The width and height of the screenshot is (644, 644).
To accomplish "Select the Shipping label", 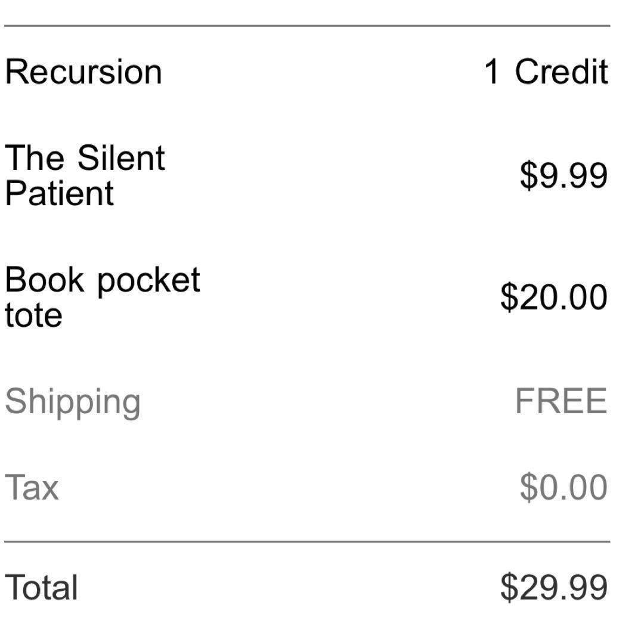I will click(x=73, y=401).
